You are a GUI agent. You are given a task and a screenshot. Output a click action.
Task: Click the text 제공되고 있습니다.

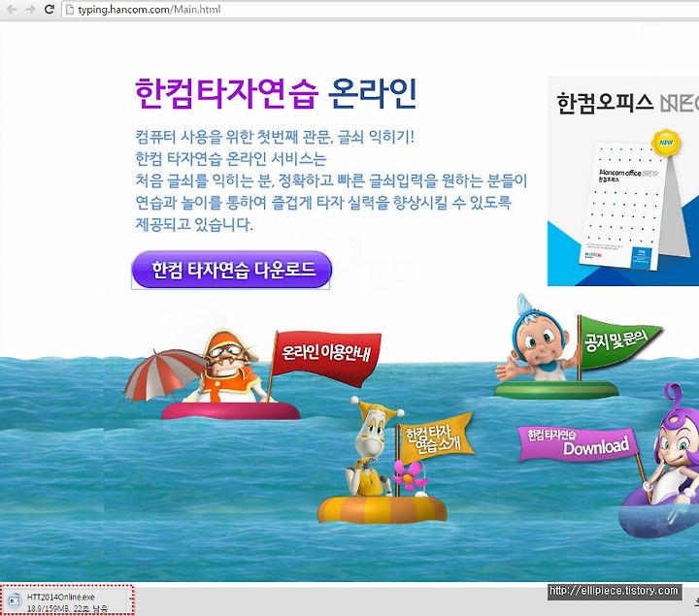194,224
